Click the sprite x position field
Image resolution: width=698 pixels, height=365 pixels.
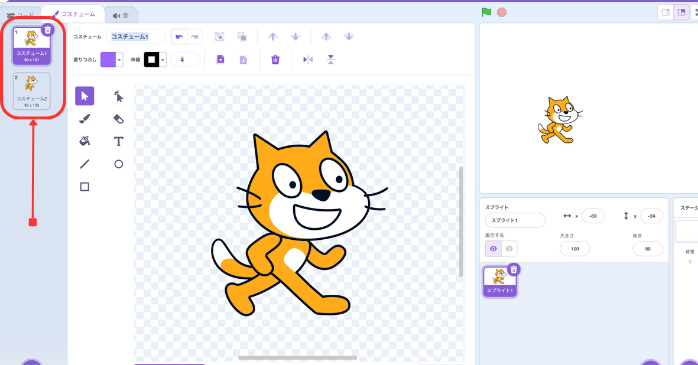593,216
